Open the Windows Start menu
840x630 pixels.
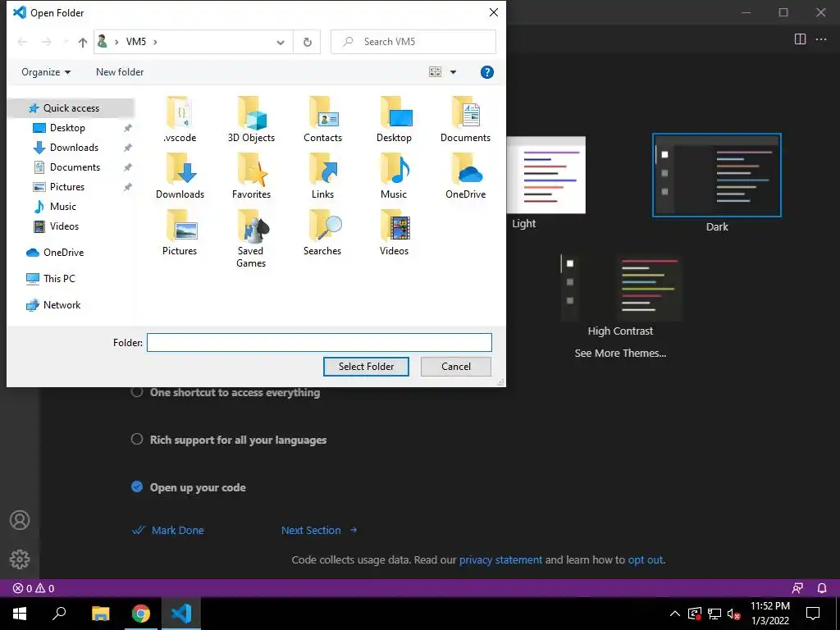coord(20,614)
